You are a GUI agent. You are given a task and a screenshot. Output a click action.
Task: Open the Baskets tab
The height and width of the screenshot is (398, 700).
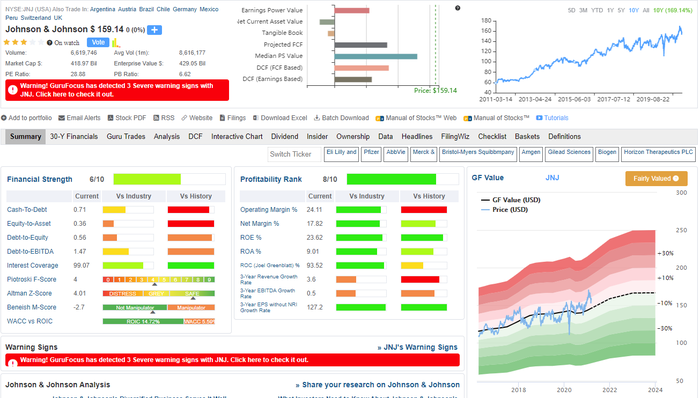pos(527,137)
